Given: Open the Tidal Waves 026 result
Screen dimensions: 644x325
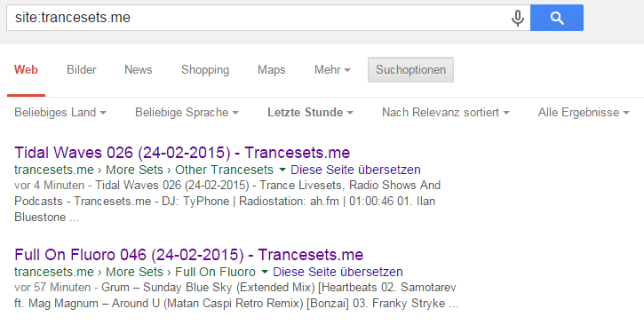Looking at the screenshot, I should pyautogui.click(x=182, y=153).
